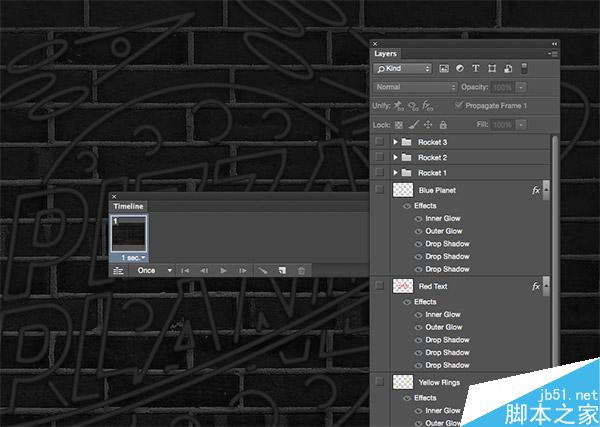Click Tween animation frames icon
This screenshot has height=427, width=600.
click(x=262, y=271)
